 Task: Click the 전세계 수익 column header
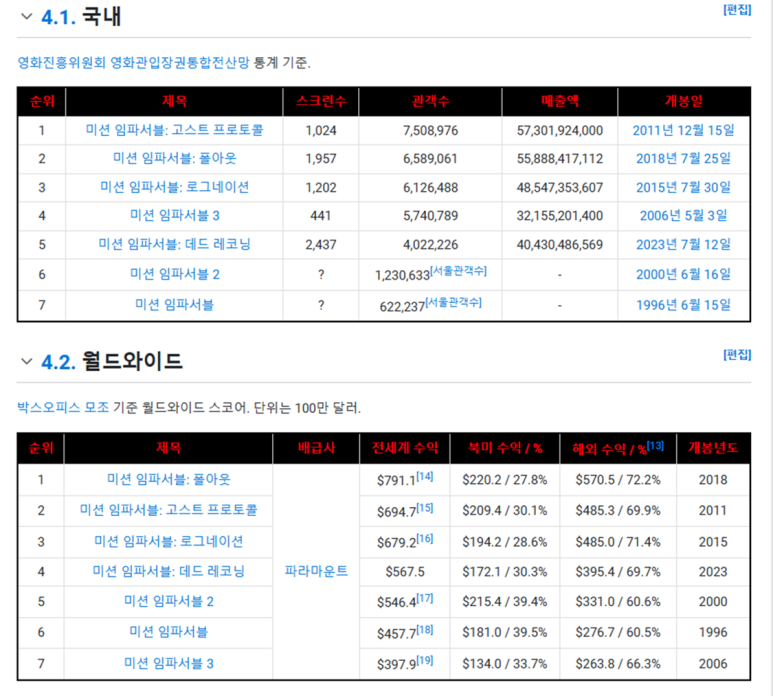405,448
